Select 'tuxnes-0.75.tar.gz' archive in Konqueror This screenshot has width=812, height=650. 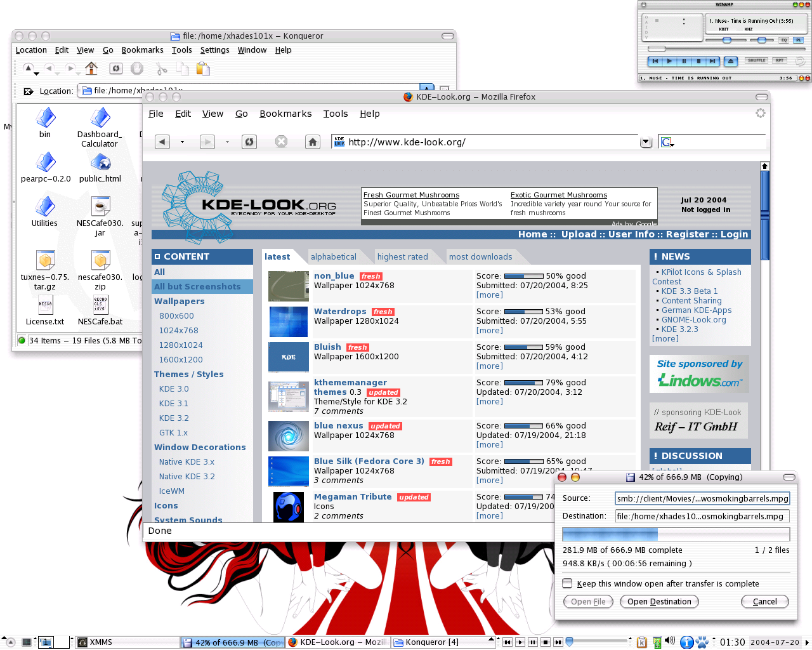pos(45,270)
